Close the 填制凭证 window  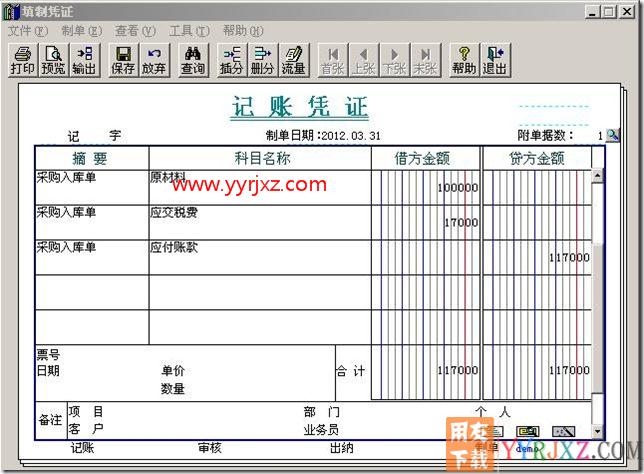point(627,12)
